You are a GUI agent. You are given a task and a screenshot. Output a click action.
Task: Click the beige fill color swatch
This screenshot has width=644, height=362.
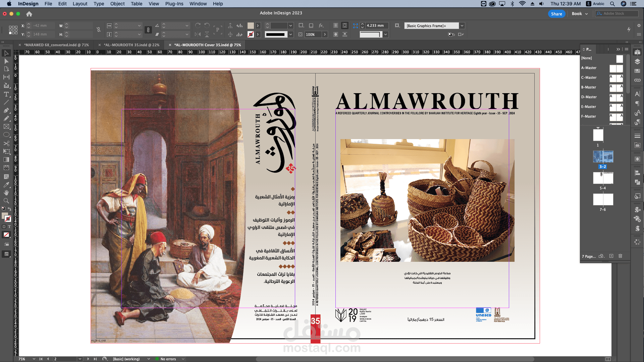tap(251, 26)
